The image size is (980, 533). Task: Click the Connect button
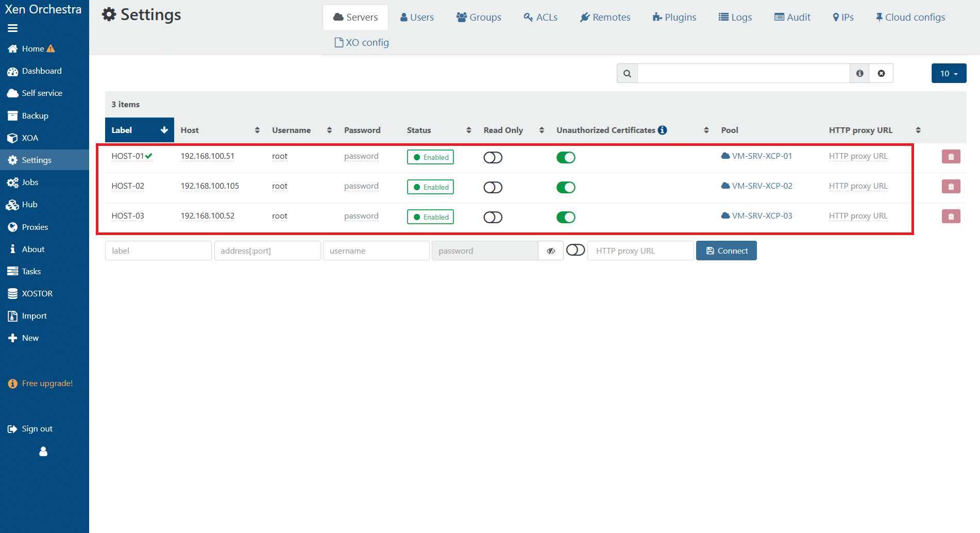[x=726, y=251]
